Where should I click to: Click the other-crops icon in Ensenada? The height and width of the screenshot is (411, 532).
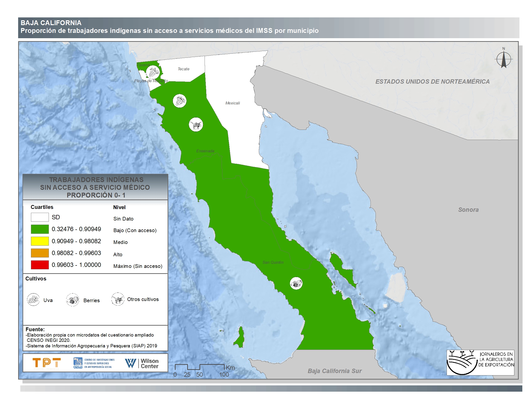coord(196,125)
